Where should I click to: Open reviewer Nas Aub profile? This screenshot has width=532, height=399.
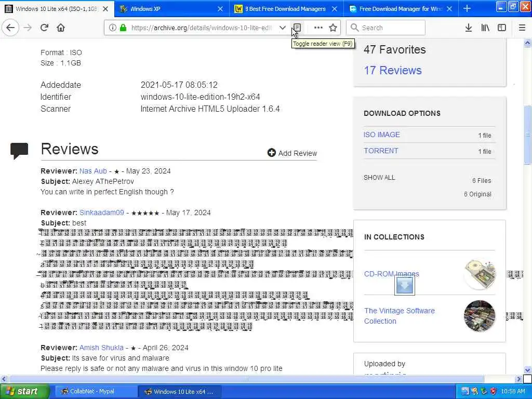pyautogui.click(x=93, y=171)
